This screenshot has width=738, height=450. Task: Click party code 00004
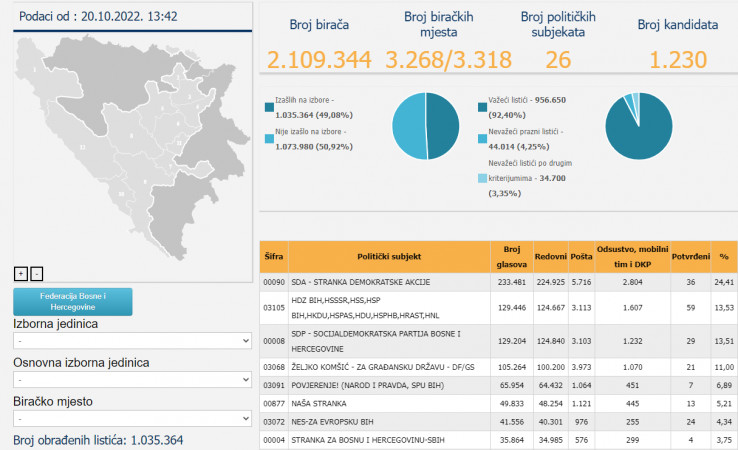(274, 440)
